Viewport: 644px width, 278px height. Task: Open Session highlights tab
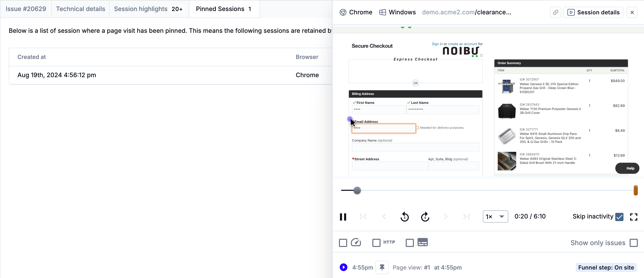(149, 9)
